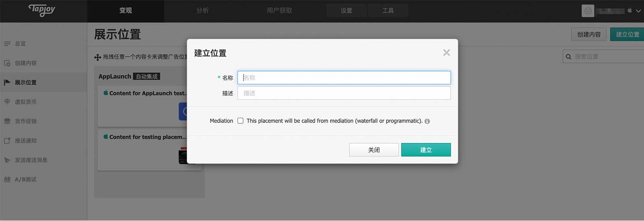The width and height of the screenshot is (644, 221).
Task: Click the 总览 overview icon in sidebar
Action: tap(7, 44)
